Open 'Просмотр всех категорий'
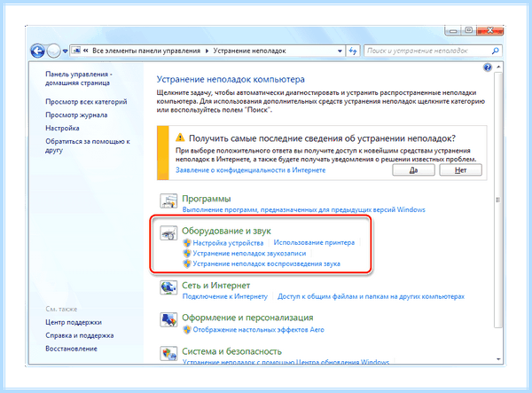This screenshot has height=393, width=532. (x=86, y=101)
